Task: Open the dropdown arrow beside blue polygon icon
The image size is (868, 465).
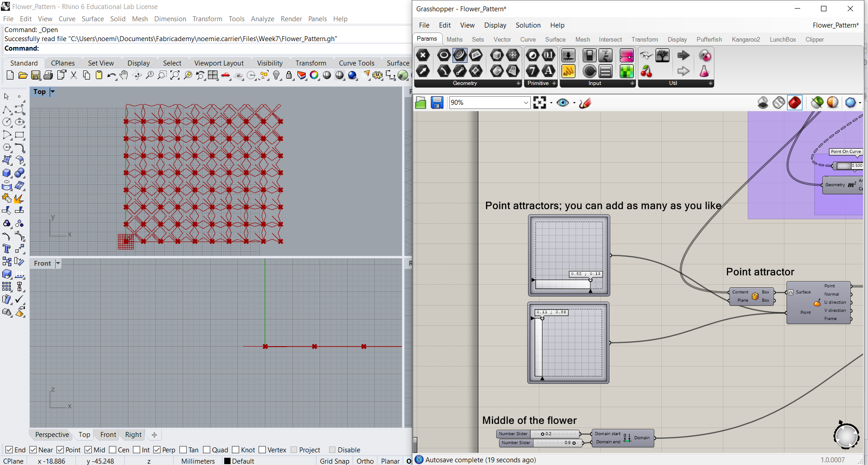Action: [860, 103]
